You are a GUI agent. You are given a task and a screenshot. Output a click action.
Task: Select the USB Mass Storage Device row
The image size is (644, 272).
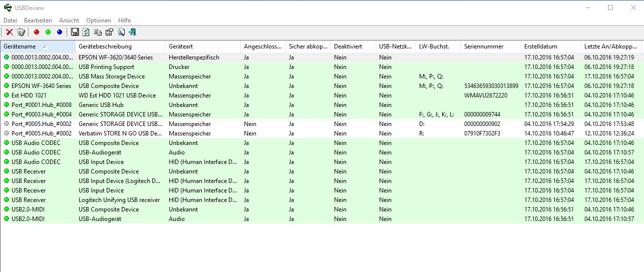tap(322, 76)
